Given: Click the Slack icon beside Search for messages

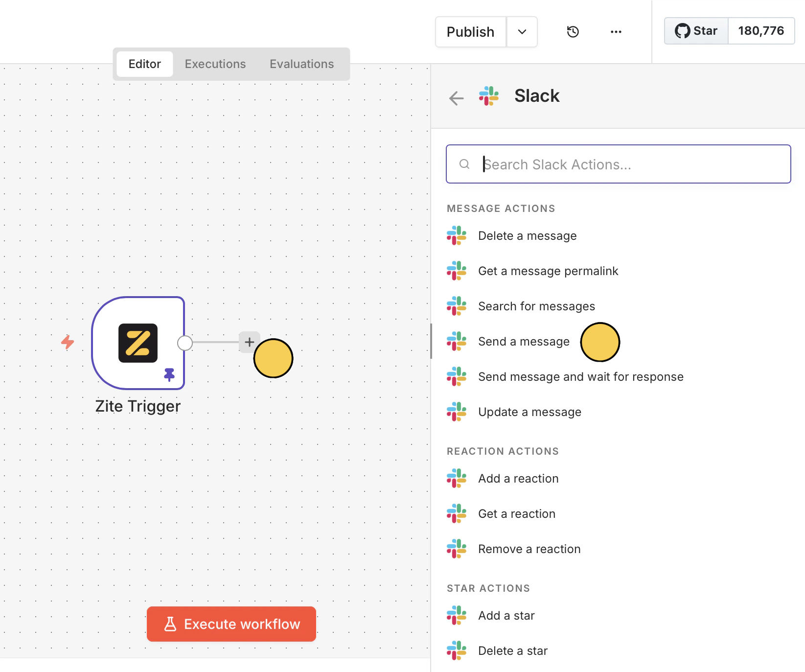Looking at the screenshot, I should [457, 306].
